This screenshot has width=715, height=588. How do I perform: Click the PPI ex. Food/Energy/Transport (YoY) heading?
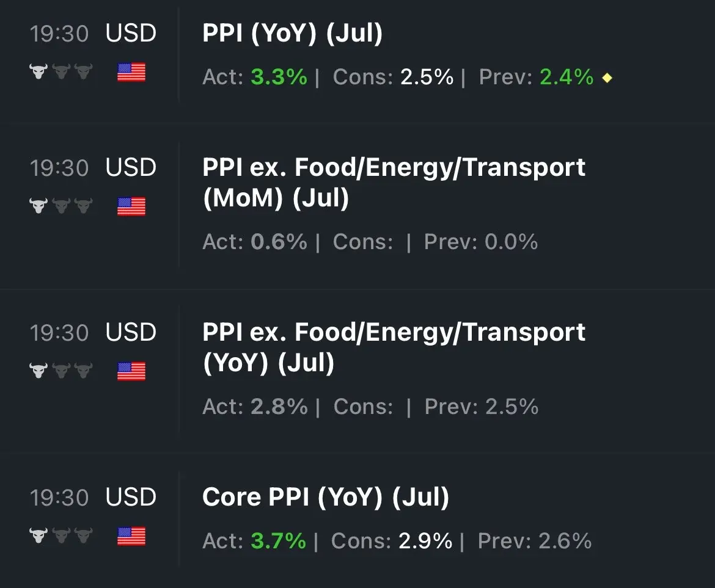point(394,346)
